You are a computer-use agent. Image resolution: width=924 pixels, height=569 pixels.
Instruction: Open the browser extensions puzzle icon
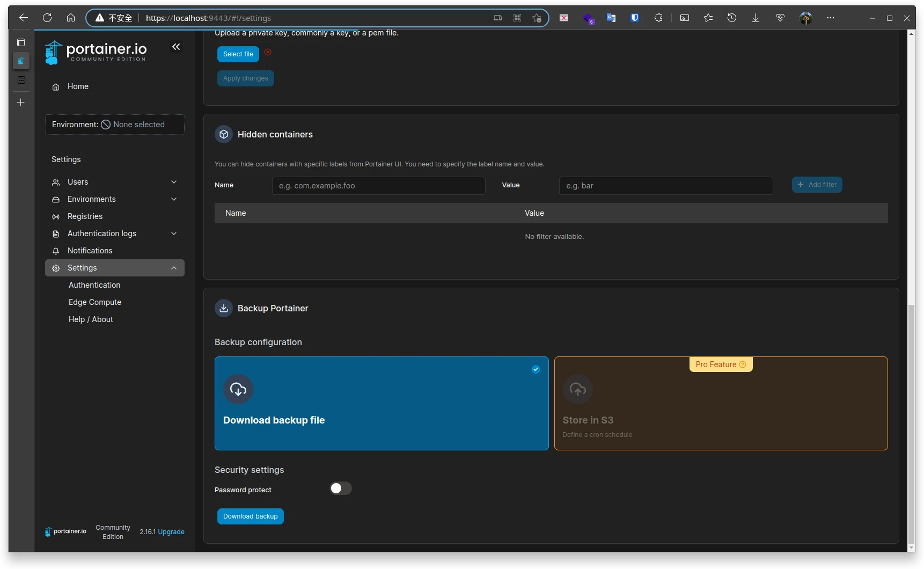pos(658,18)
